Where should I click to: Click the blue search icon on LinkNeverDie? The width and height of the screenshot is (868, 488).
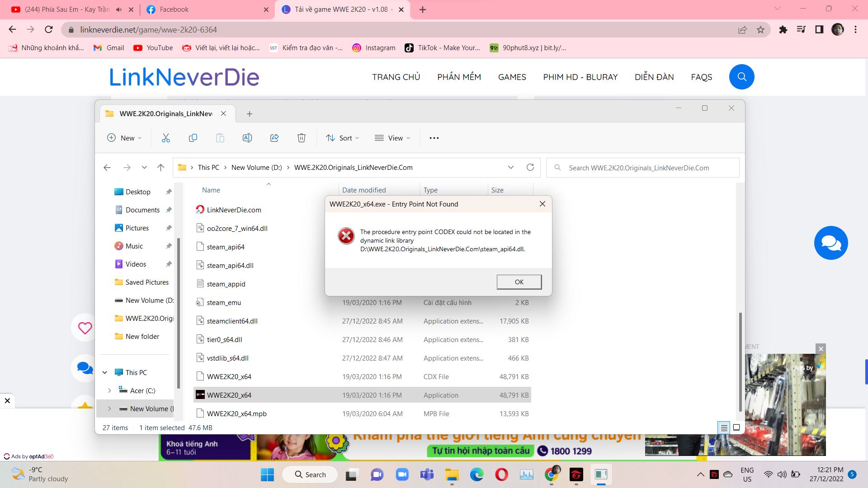741,77
